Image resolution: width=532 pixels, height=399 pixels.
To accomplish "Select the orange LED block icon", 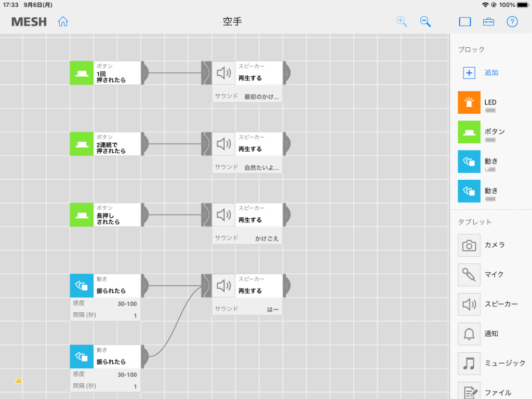I will tap(469, 102).
